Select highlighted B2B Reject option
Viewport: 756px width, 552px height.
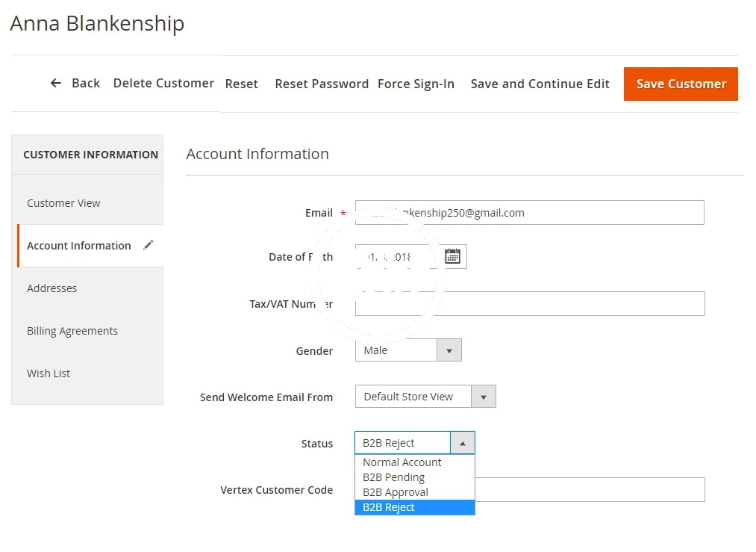click(389, 507)
